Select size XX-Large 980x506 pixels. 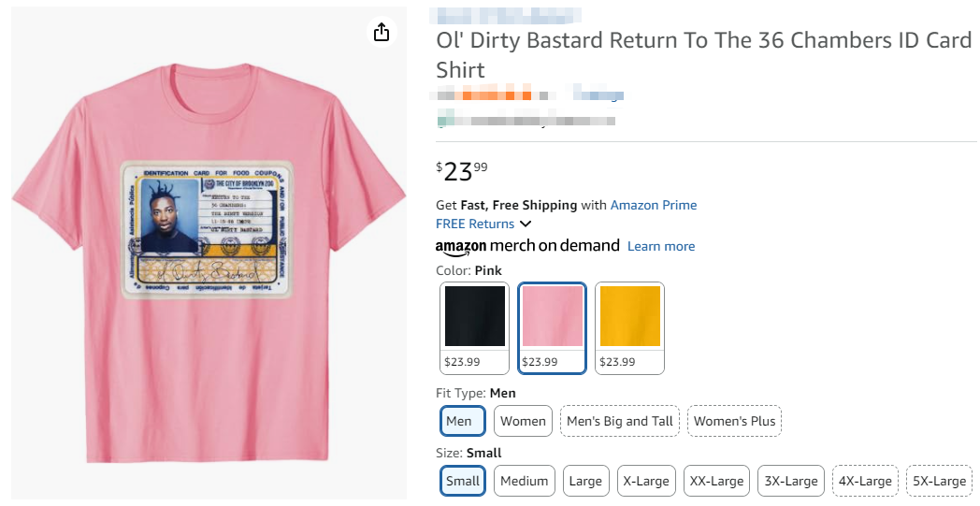[716, 481]
